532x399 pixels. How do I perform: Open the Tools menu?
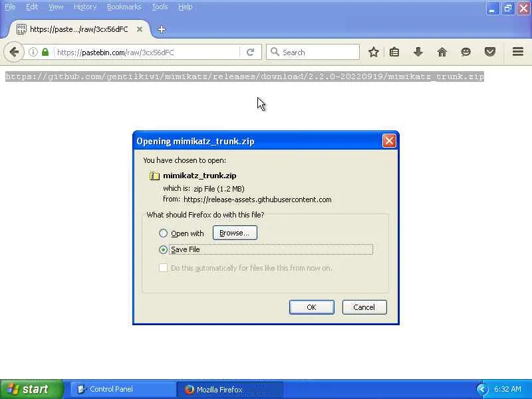tap(160, 7)
